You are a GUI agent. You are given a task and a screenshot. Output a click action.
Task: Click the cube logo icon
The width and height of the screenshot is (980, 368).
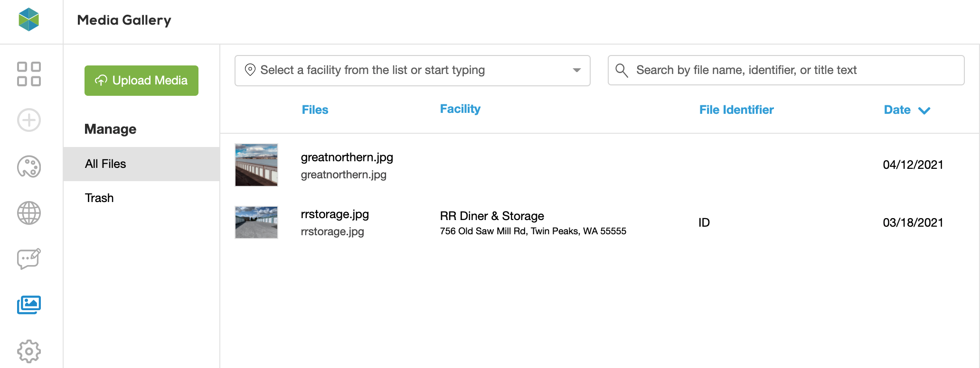(x=28, y=20)
